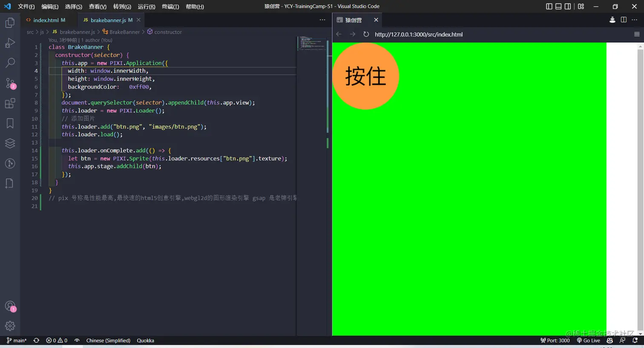
Task: Open the Explorer view in the activity bar
Action: click(x=10, y=23)
